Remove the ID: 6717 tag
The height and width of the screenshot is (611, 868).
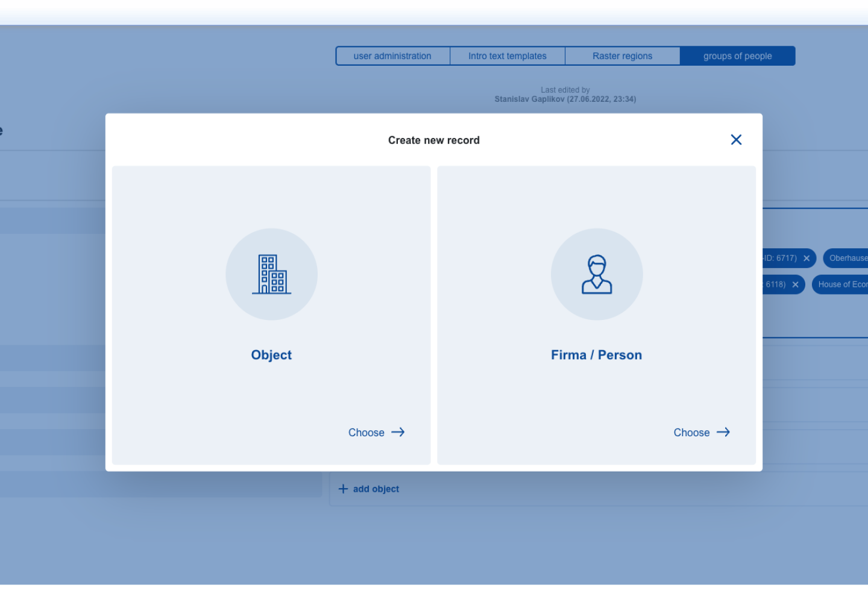[x=807, y=258]
